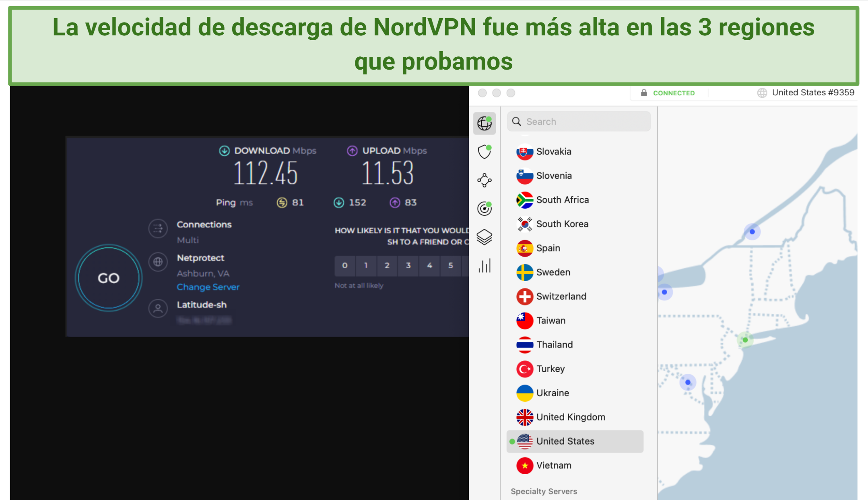This screenshot has height=500, width=868.
Task: Rate 1 on the likelihood scale
Action: pyautogui.click(x=366, y=265)
